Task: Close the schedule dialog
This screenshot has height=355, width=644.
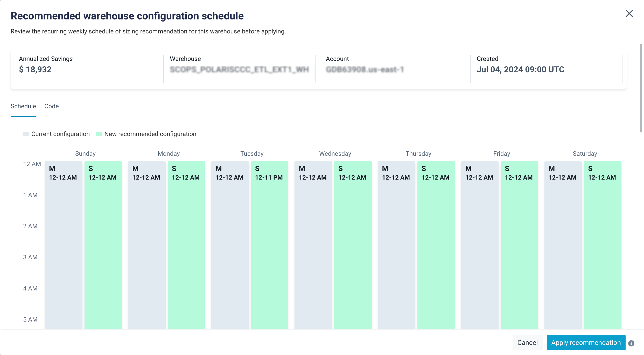Action: click(629, 14)
